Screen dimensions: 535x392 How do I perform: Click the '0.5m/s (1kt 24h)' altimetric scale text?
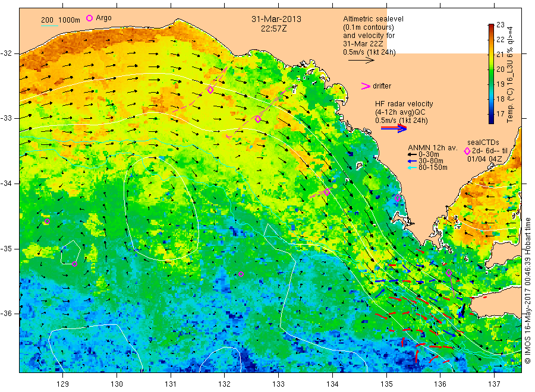click(369, 52)
